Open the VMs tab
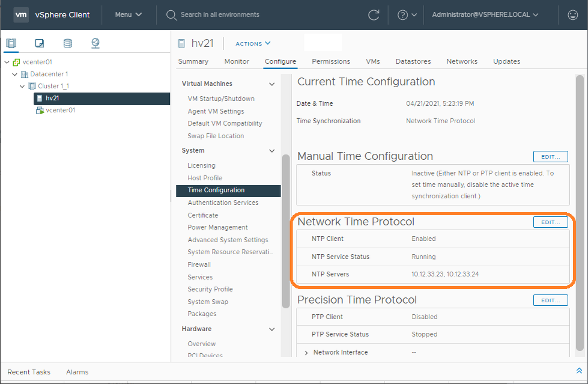 click(x=373, y=61)
